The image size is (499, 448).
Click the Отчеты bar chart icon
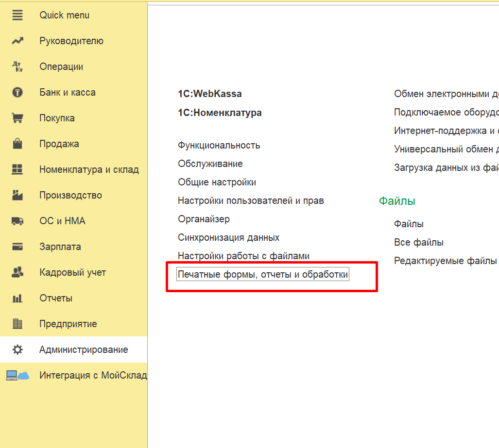[x=17, y=298]
